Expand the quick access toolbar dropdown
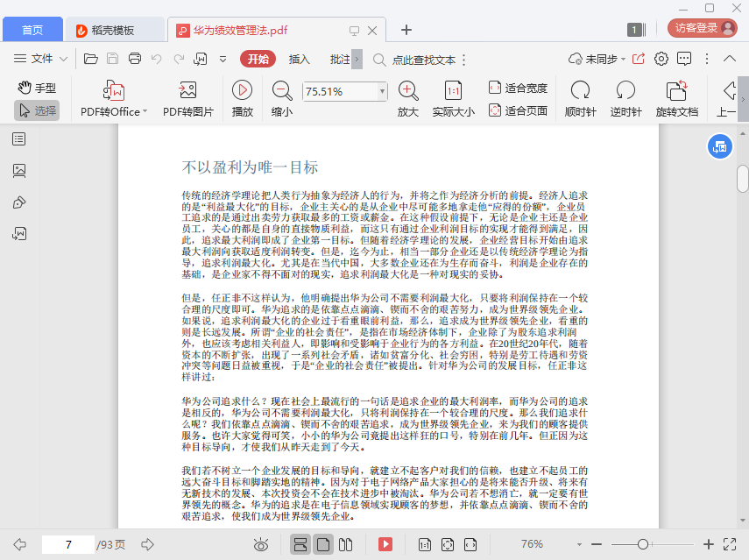 (223, 60)
